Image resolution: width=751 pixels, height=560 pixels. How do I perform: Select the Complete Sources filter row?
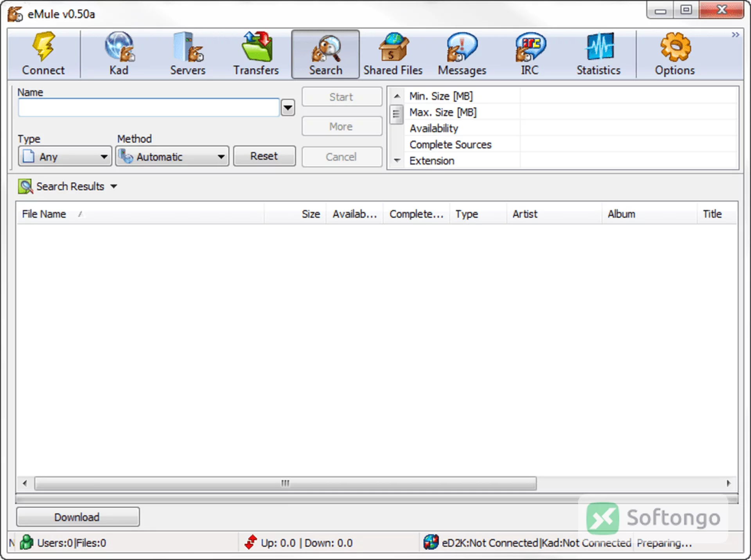[571, 144]
